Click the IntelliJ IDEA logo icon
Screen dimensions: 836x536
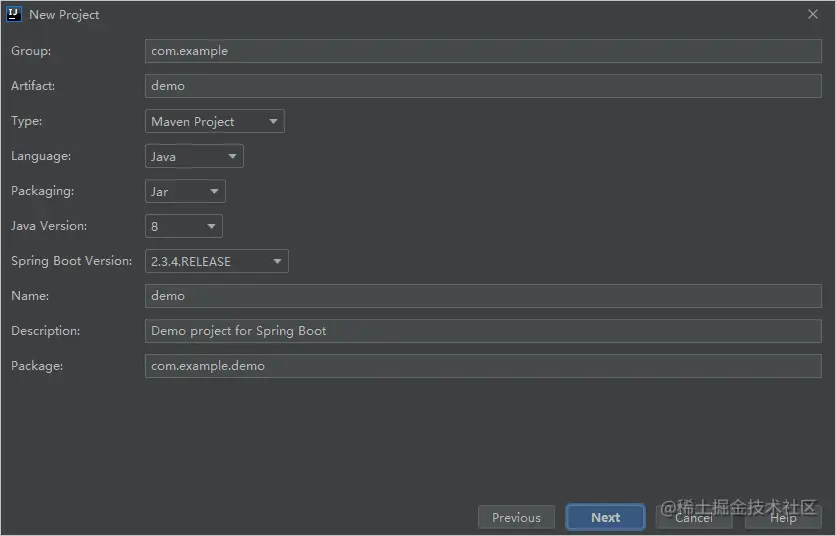point(14,15)
